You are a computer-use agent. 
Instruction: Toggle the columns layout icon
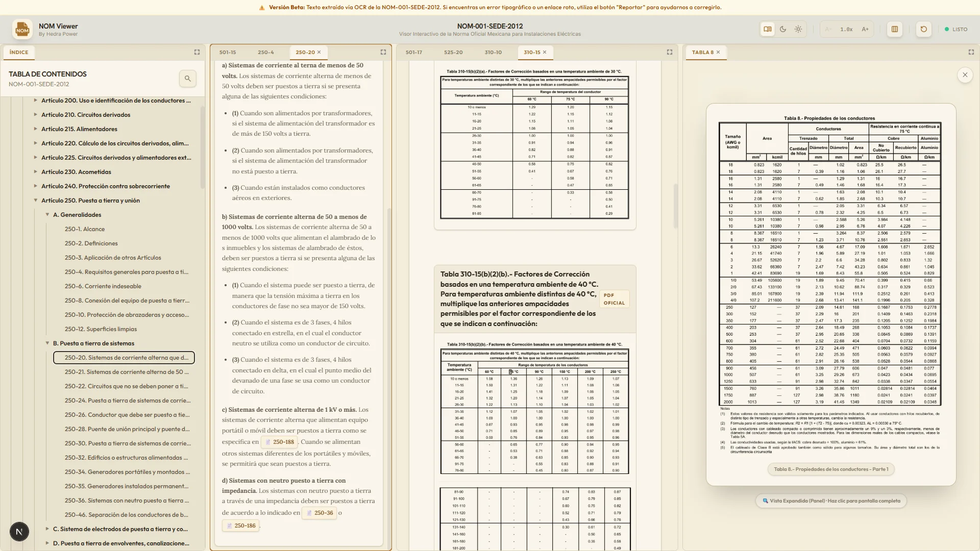[x=895, y=29]
